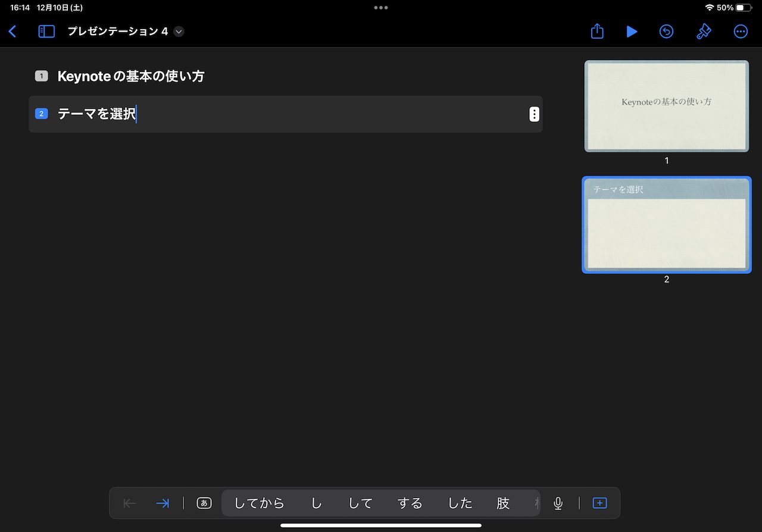
Task: Open the multitasking three-dot menu at the top
Action: pos(381,8)
